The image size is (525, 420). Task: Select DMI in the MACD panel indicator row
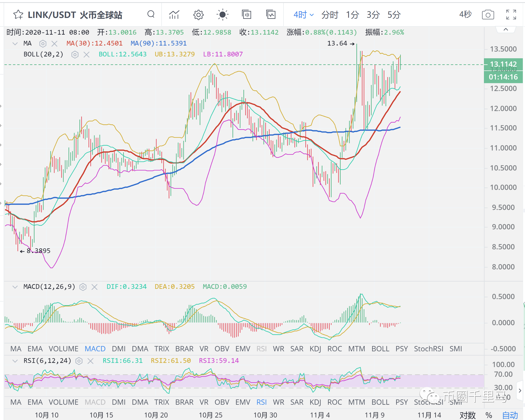[119, 348]
